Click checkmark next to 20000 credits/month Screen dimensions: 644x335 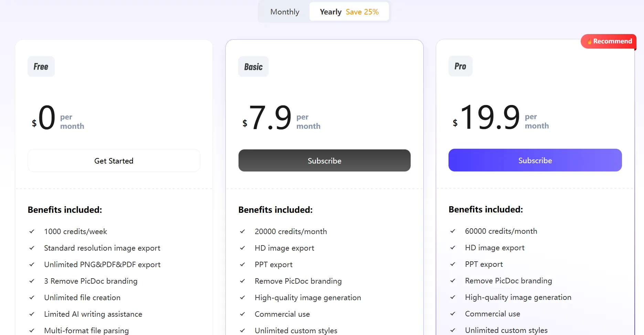(243, 231)
